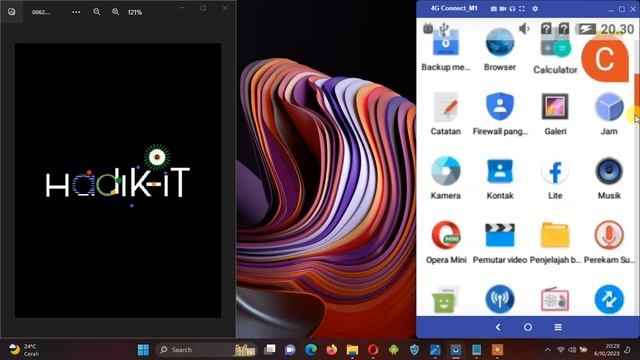Click the volume speaker tray icon

click(x=572, y=350)
